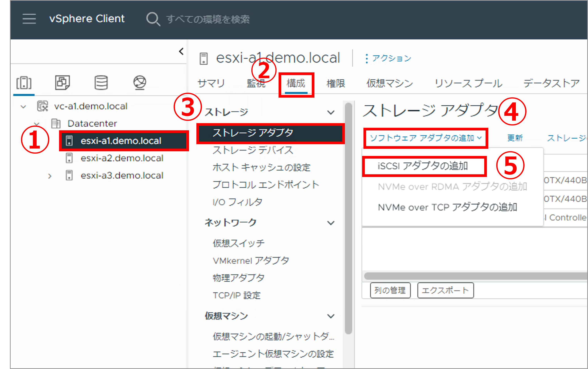Open ソフトウェア アダプタの追加 dropdown

(426, 138)
